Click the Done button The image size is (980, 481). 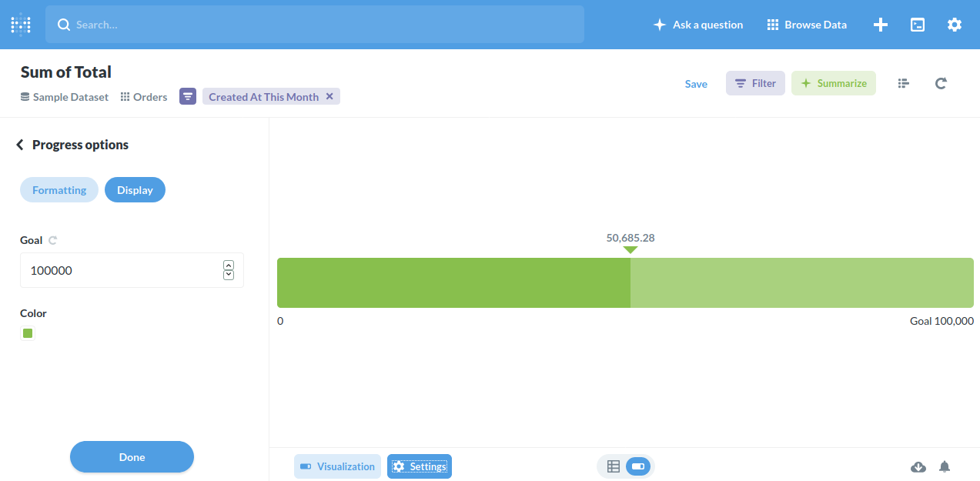point(132,457)
